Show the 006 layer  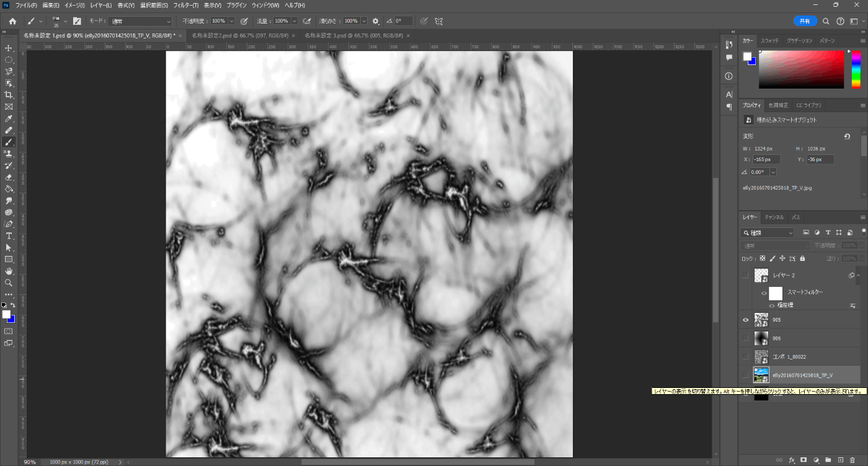(746, 338)
